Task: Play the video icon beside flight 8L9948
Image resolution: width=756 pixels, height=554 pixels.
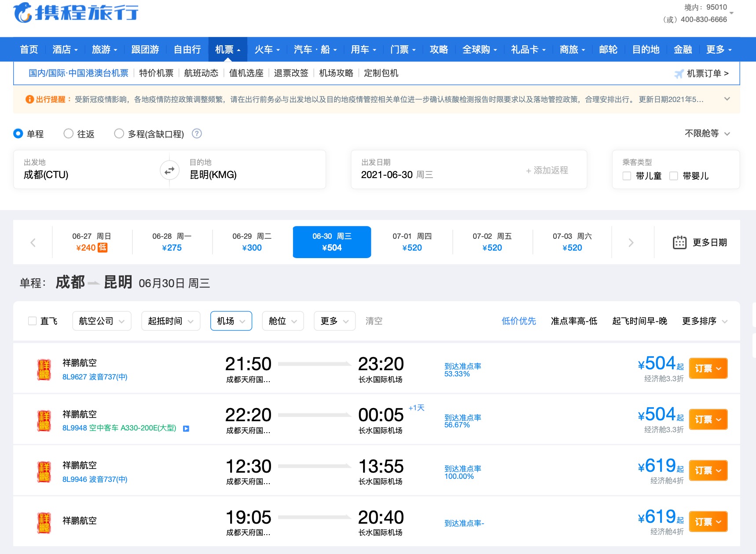Action: coord(186,428)
